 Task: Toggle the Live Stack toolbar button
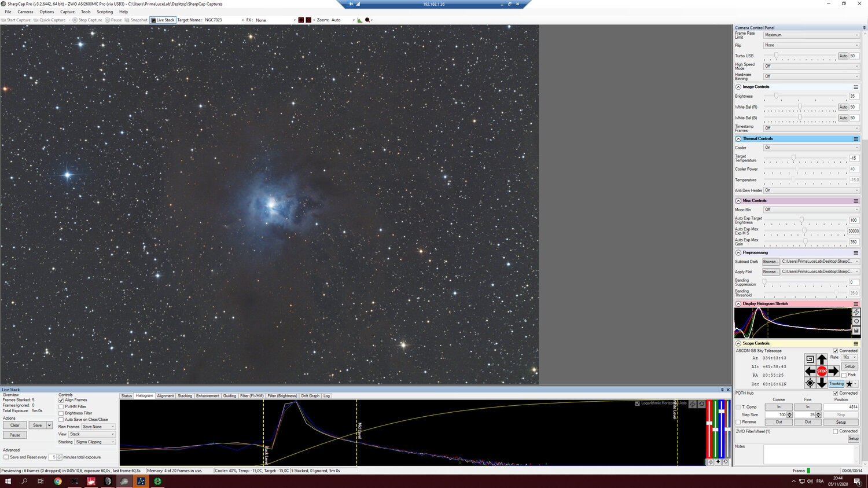[163, 20]
